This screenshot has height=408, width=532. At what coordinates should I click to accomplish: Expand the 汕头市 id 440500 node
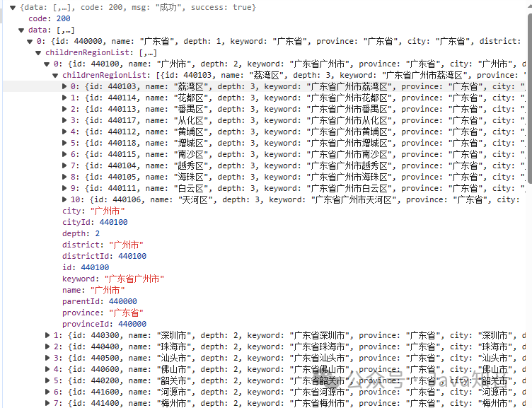pyautogui.click(x=47, y=358)
